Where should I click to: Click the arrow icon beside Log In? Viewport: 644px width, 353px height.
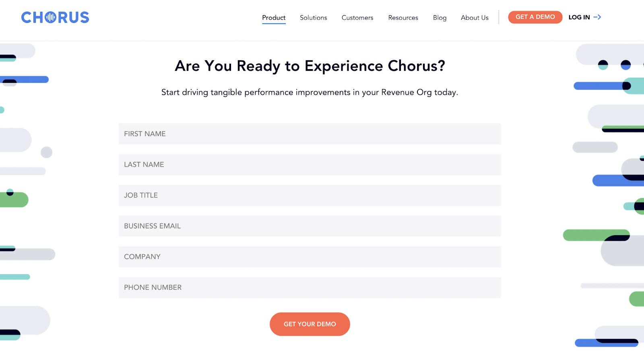pos(597,17)
